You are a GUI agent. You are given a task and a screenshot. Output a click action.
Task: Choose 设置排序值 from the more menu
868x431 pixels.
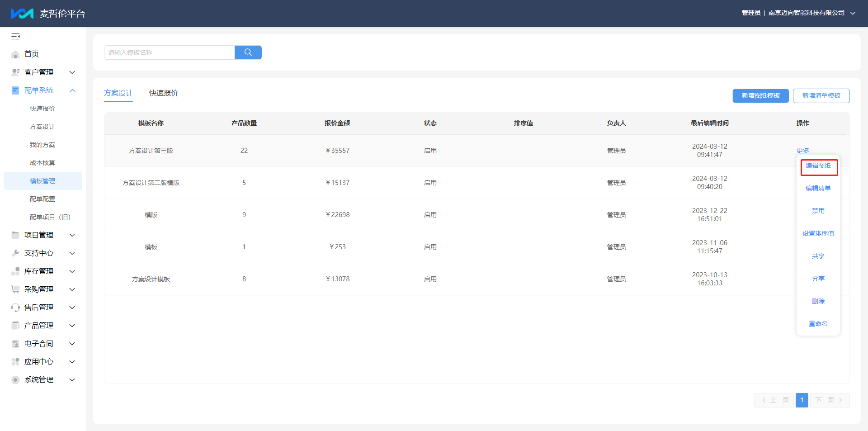818,234
